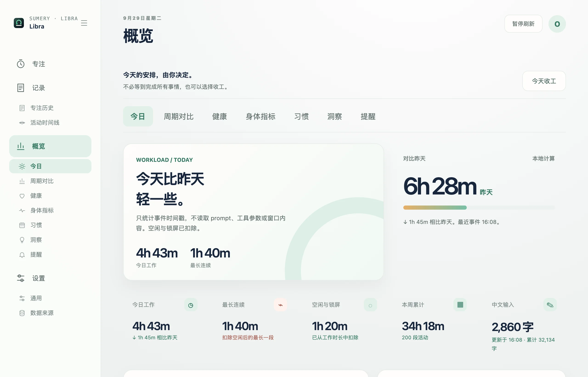Open the 设置 settings section
588x377 pixels.
pyautogui.click(x=50, y=278)
